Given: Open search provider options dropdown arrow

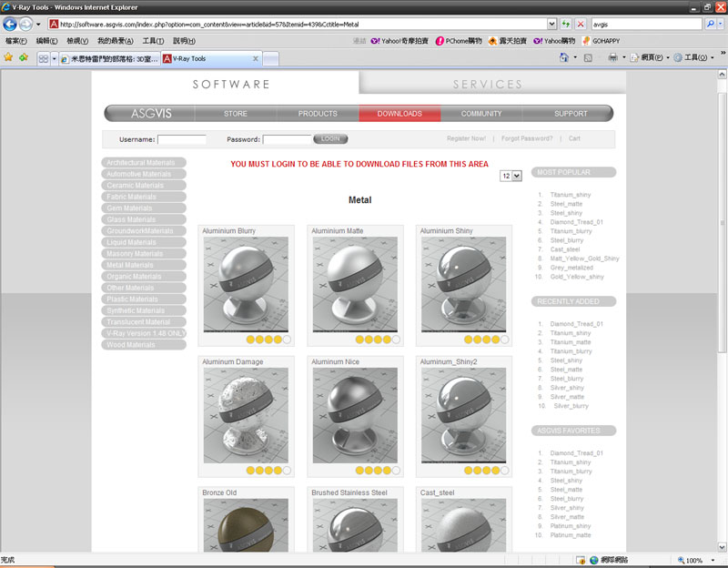Looking at the screenshot, I should pos(721,24).
